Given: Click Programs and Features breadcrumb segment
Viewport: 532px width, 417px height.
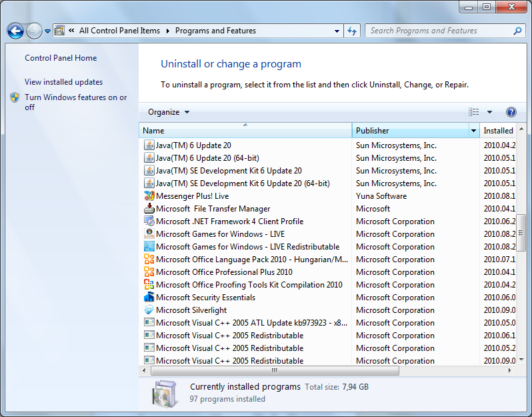Looking at the screenshot, I should (x=215, y=31).
